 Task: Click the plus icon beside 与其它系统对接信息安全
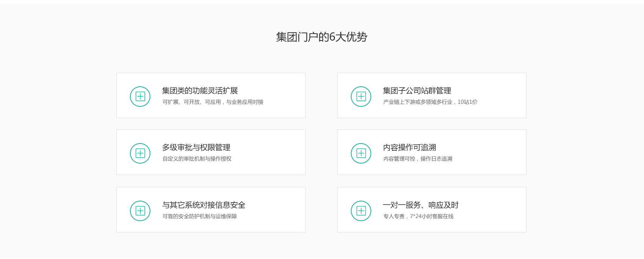click(x=140, y=211)
